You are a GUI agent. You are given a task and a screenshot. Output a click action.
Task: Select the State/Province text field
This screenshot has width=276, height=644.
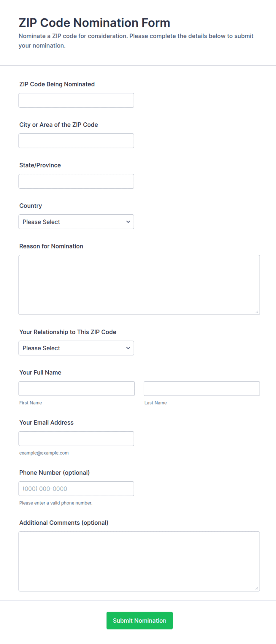click(76, 181)
